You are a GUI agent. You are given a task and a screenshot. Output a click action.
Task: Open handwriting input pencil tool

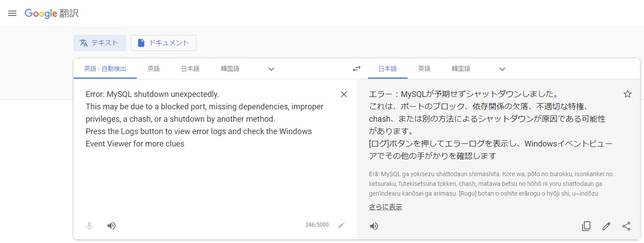pyautogui.click(x=341, y=225)
